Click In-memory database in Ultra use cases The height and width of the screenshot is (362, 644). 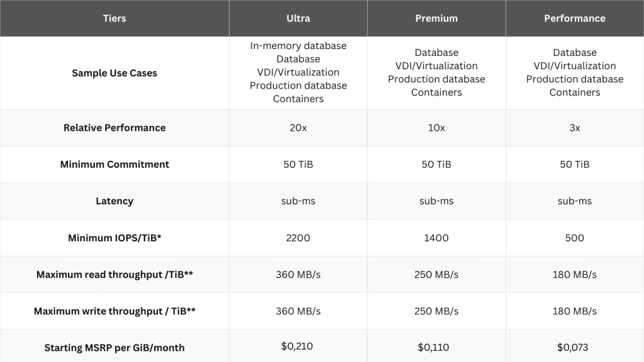(298, 46)
